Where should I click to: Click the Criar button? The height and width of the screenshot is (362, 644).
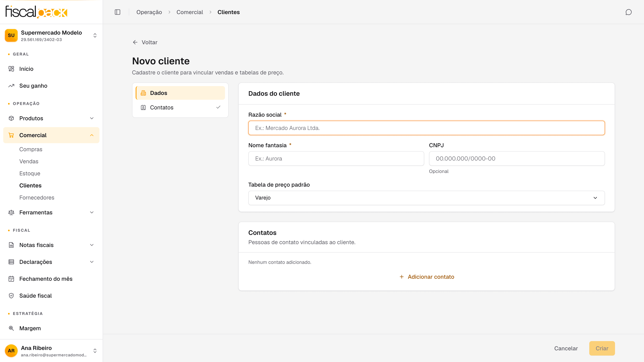[602, 348]
